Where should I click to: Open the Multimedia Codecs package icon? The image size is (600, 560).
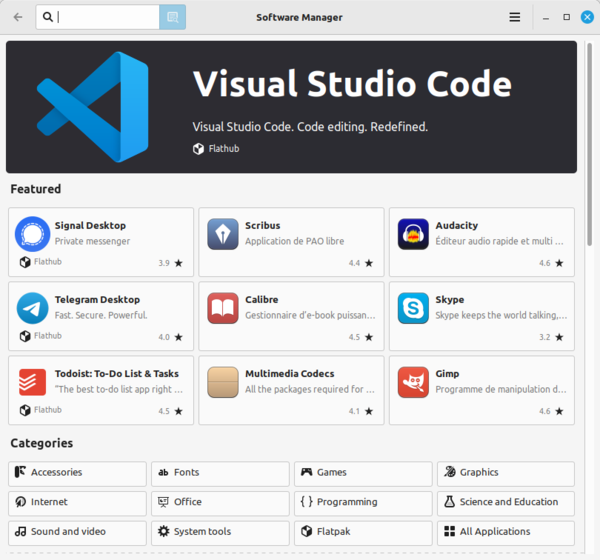click(222, 382)
